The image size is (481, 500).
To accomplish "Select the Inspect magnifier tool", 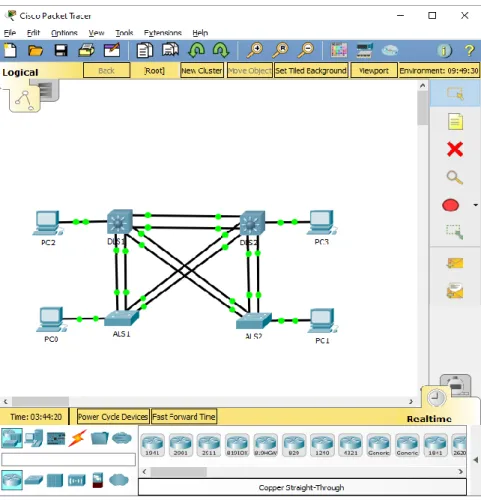I will tap(455, 177).
